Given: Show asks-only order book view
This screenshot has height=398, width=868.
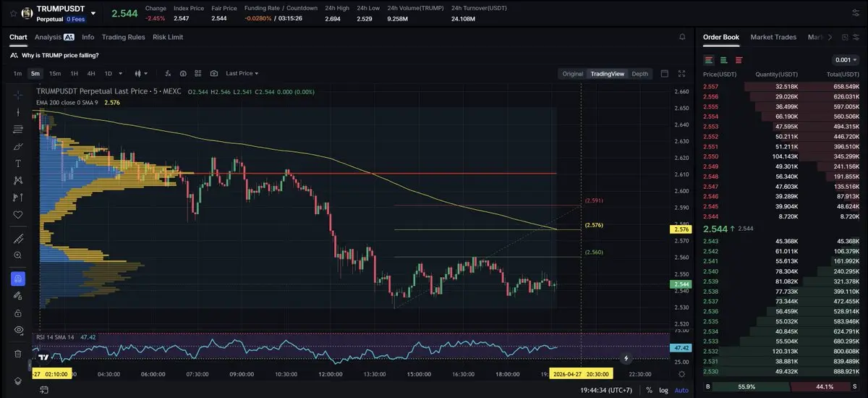Looking at the screenshot, I should click(x=739, y=60).
